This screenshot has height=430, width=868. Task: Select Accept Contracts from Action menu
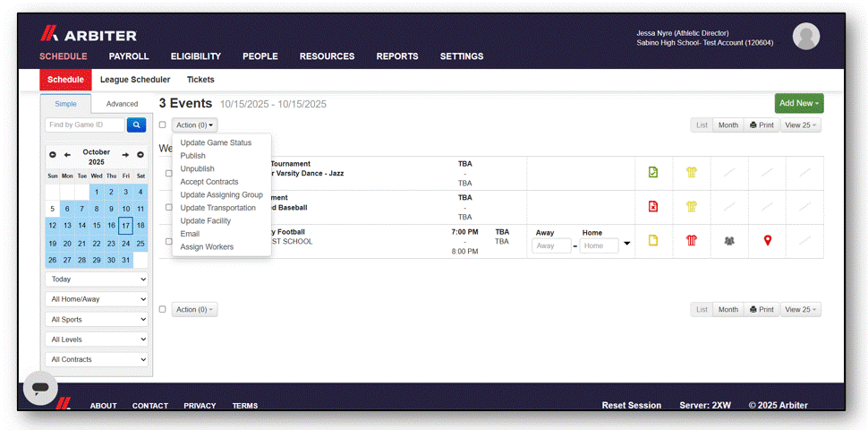tap(209, 182)
